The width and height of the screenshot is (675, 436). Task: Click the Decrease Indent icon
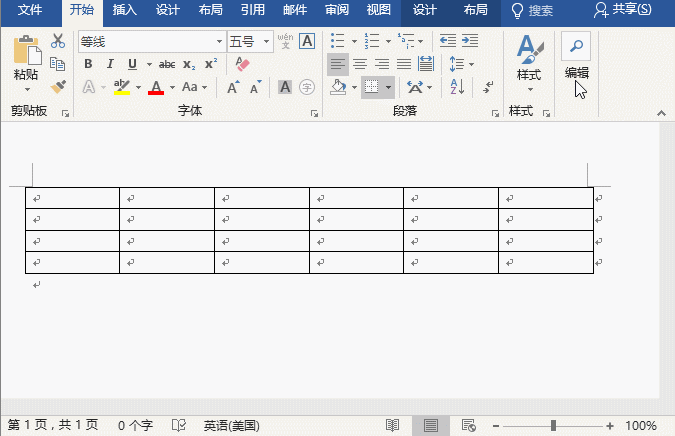pyautogui.click(x=448, y=41)
